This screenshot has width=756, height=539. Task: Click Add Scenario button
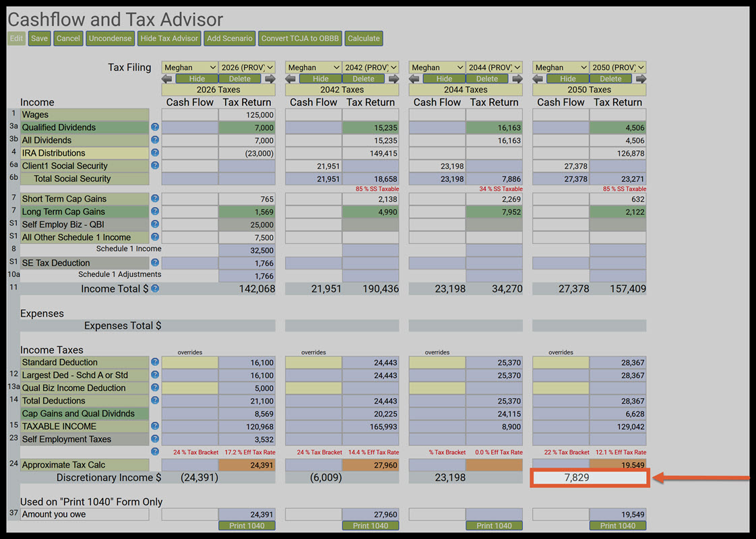point(230,38)
